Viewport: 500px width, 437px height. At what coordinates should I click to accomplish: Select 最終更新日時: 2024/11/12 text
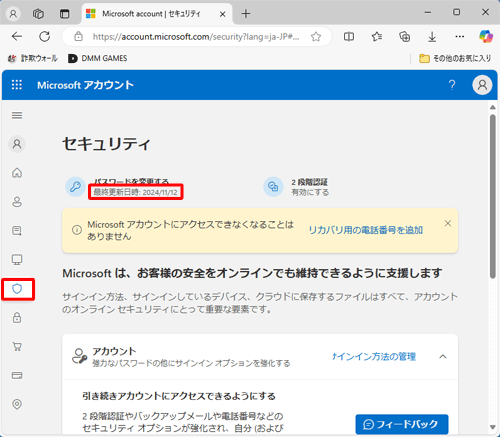click(x=135, y=192)
